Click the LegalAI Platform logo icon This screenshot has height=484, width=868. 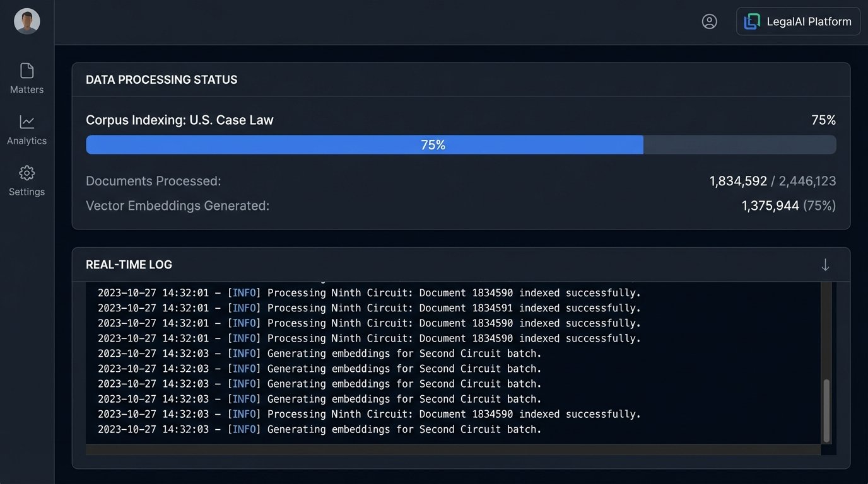pos(752,21)
